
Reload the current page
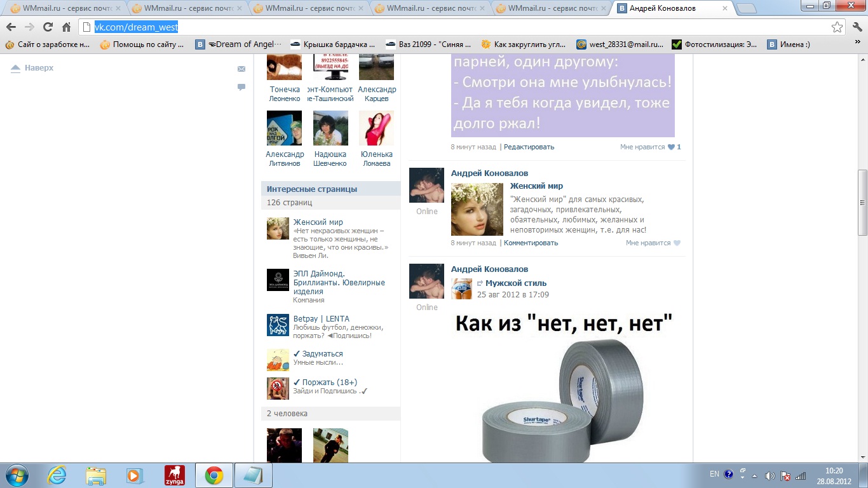48,27
